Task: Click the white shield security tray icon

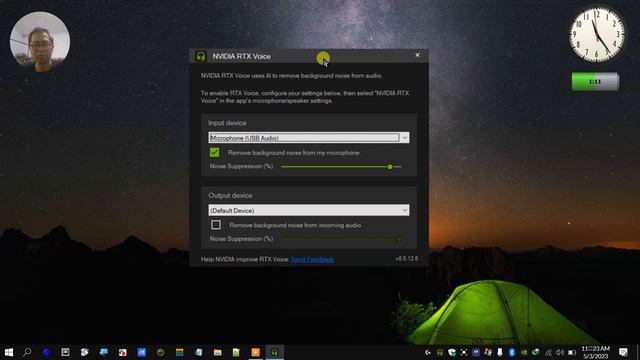Action: 452,352
